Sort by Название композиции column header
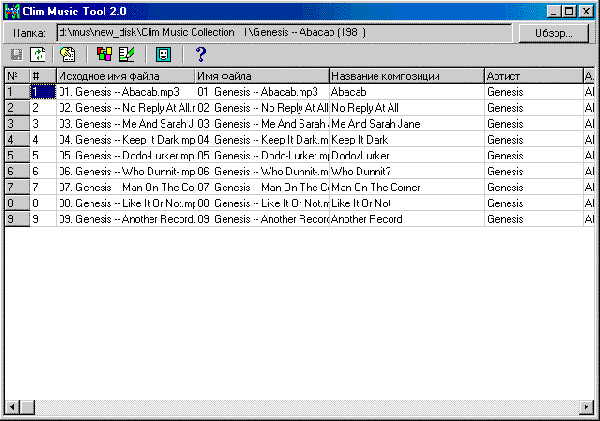600x421 pixels. tap(405, 76)
